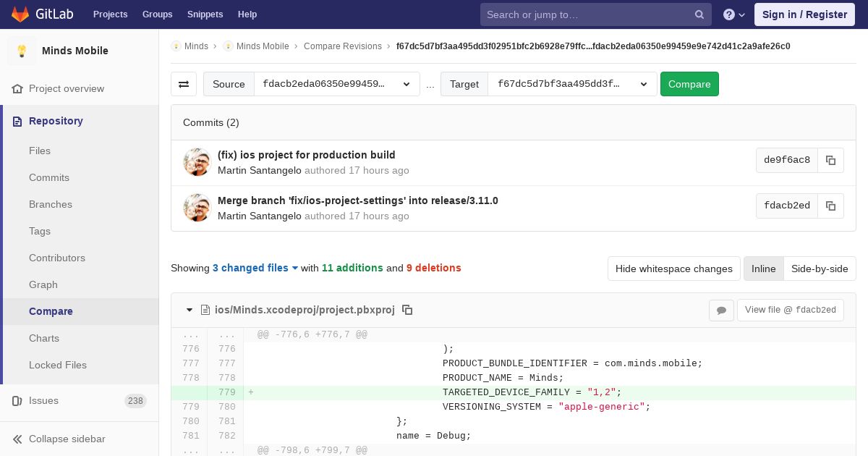The width and height of the screenshot is (868, 456).
Task: Click the green Compare button
Action: [689, 84]
